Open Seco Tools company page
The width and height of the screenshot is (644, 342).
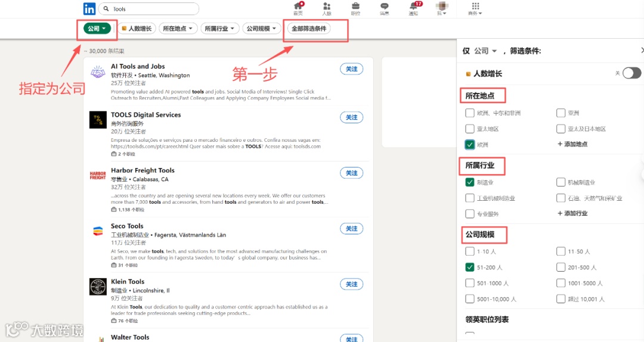[x=127, y=226]
